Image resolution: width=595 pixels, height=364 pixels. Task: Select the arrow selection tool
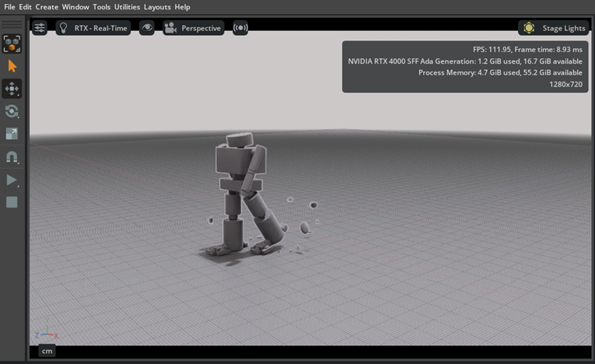[x=12, y=66]
